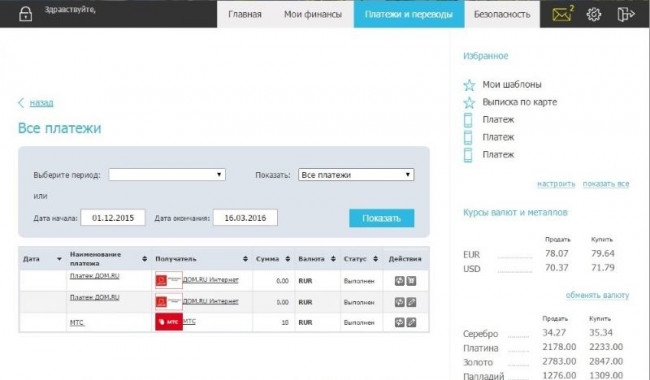
Task: Select the Платежи и переводы tab
Action: tap(409, 15)
